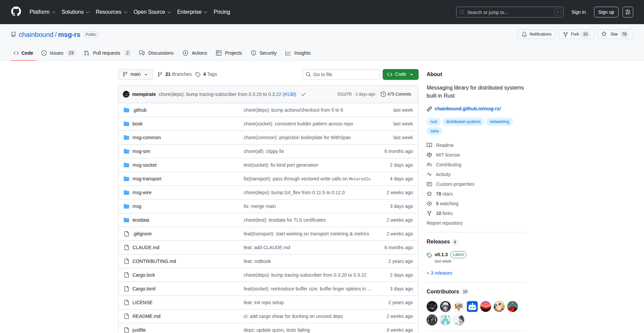The image size is (644, 333).
Task: Open the msg-wire folder icon
Action: [126, 192]
